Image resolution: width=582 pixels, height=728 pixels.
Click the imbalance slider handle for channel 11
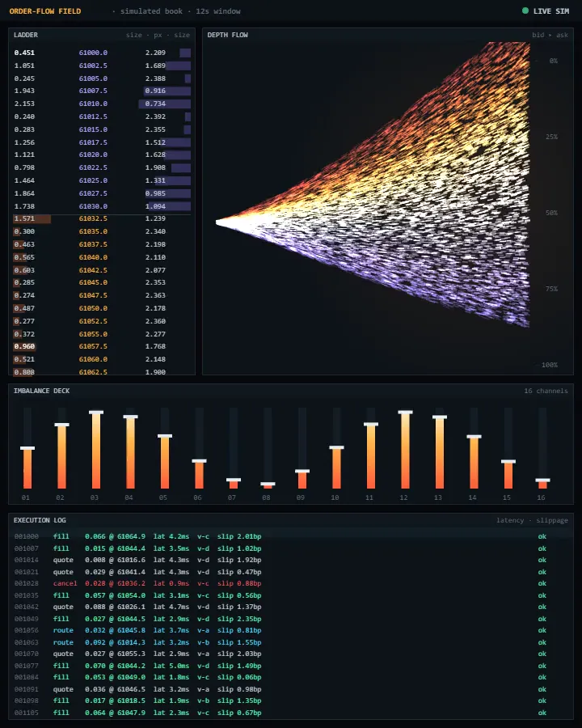tap(371, 424)
